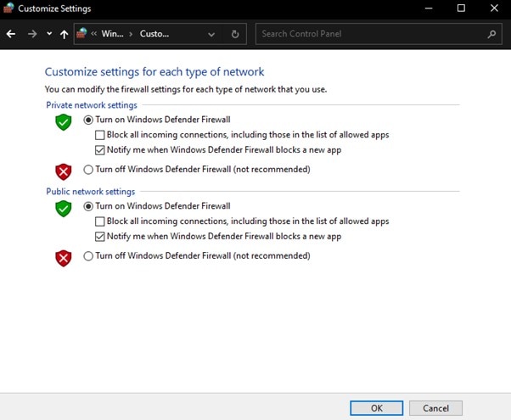Viewport: 511px width, 420px height.
Task: Uncheck Notify me checkbox under Public network
Action: 100,236
